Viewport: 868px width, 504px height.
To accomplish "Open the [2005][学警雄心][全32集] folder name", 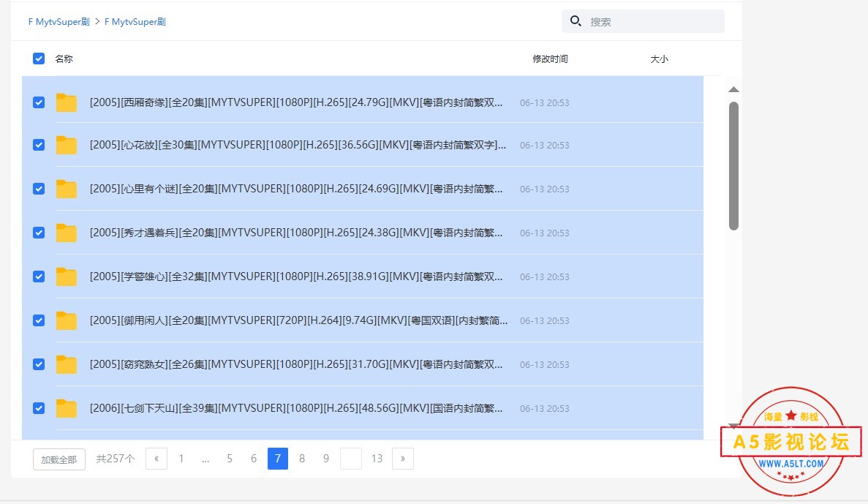I will coord(296,277).
